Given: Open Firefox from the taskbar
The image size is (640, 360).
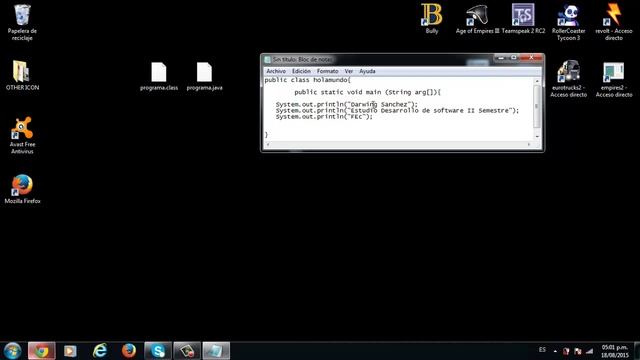Looking at the screenshot, I should (129, 351).
